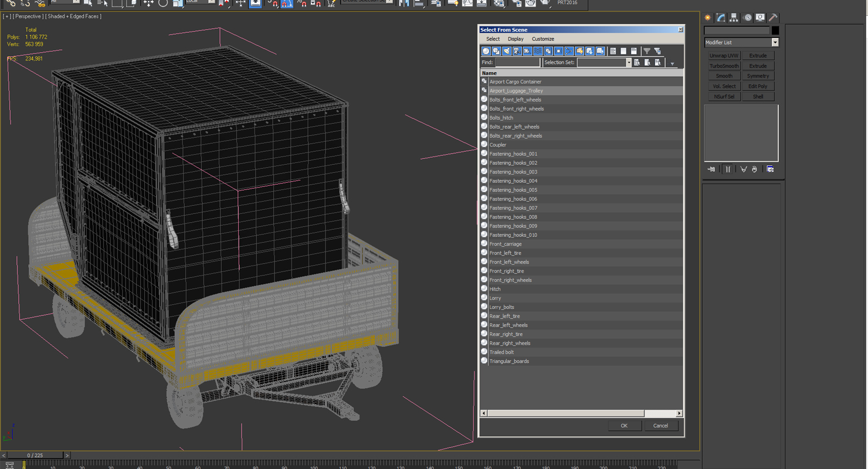Open the viewport [+] general menu
The width and height of the screenshot is (868, 469).
click(x=6, y=16)
